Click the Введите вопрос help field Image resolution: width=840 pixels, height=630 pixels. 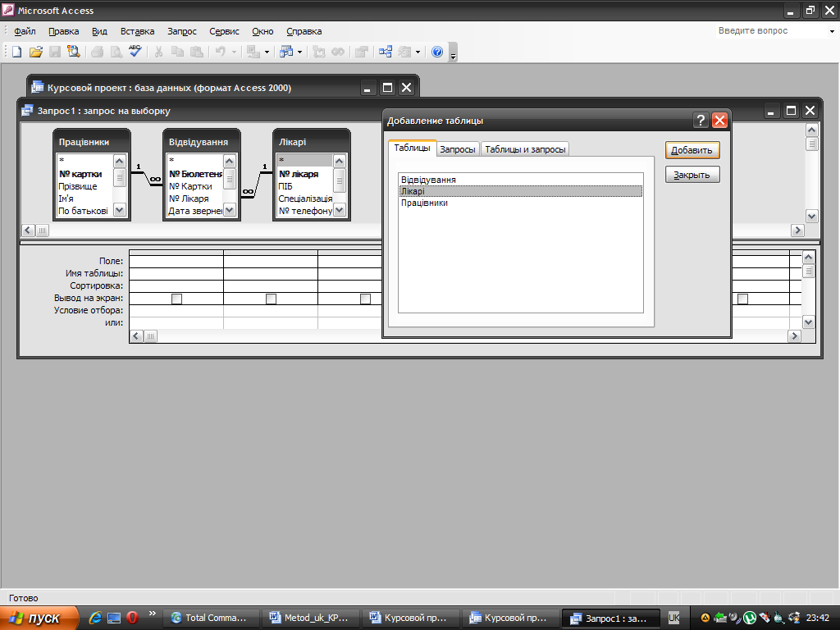point(770,31)
